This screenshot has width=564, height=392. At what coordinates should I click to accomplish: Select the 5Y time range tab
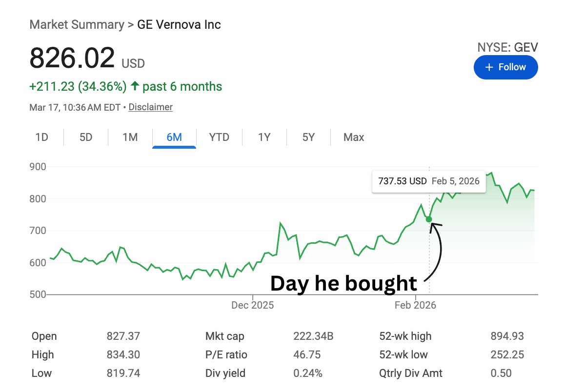click(308, 137)
